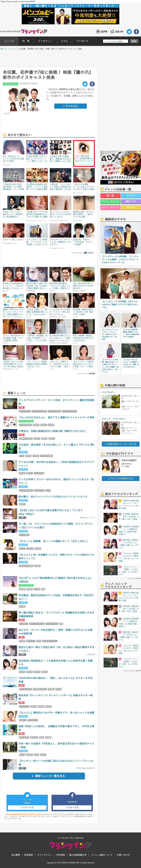Open the インタビュー navigation tab
141x868 pixels.
[x=45, y=41]
